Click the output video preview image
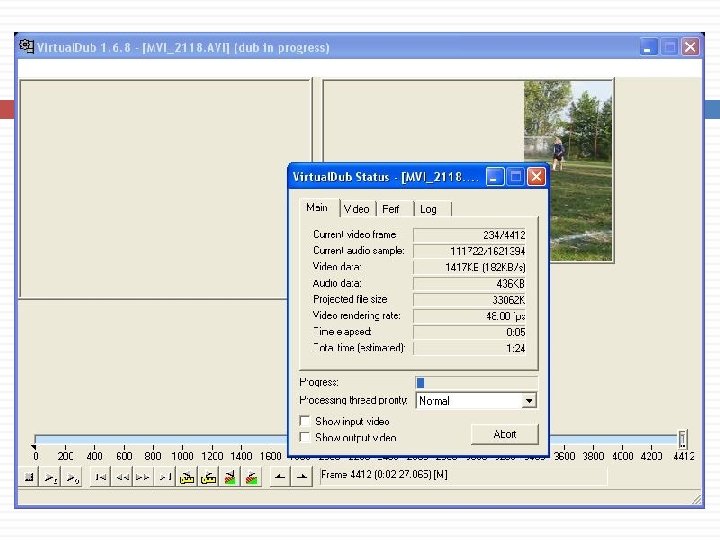This screenshot has height=540, width=720. tap(568, 171)
